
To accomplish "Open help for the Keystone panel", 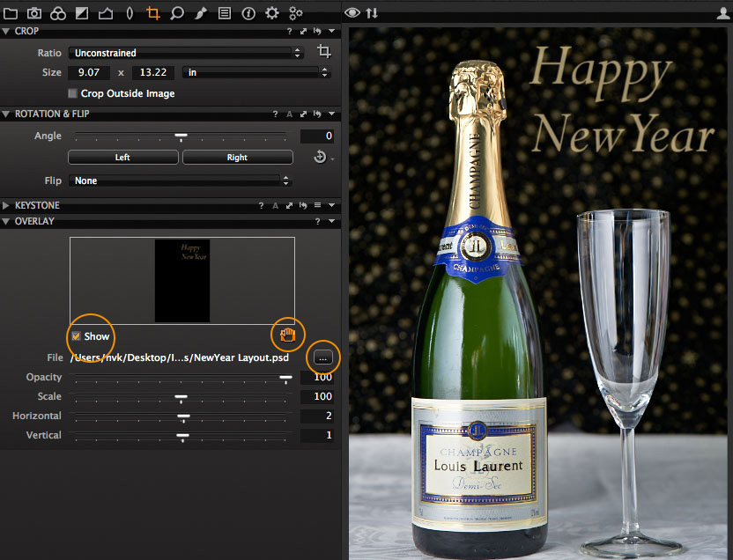I will click(262, 205).
